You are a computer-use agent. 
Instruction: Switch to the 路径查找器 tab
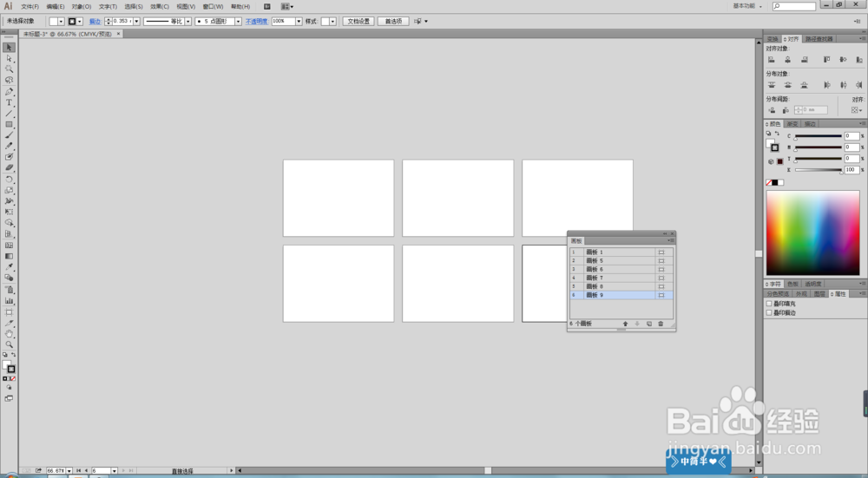tap(819, 39)
